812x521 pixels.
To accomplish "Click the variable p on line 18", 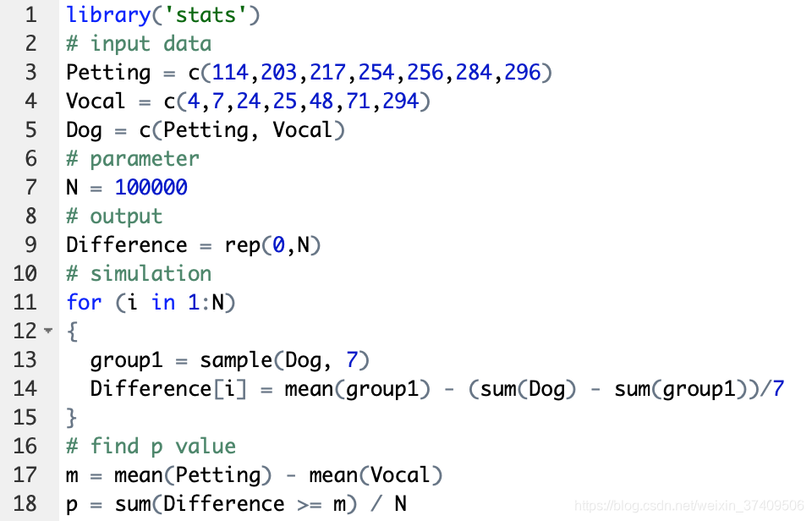I will pyautogui.click(x=72, y=506).
